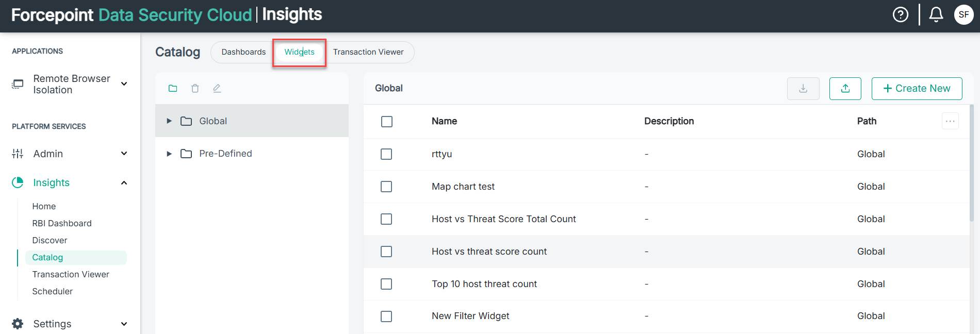
Task: Click the delete trash icon
Action: pos(195,88)
